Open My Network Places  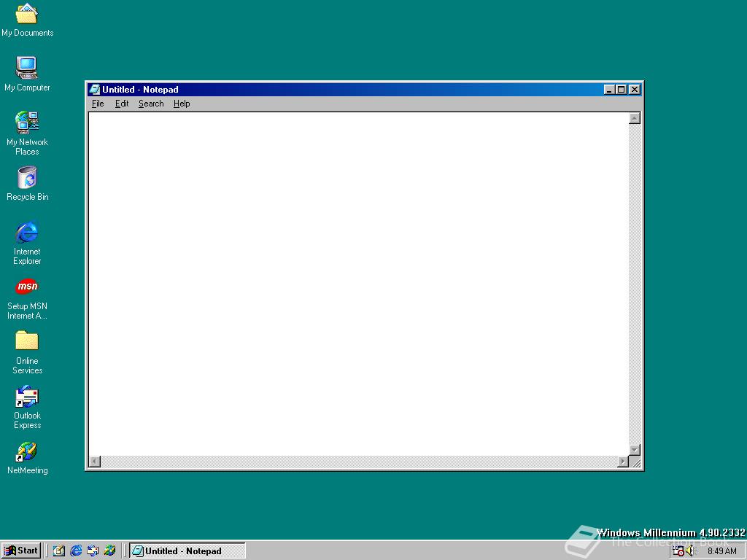tap(27, 122)
